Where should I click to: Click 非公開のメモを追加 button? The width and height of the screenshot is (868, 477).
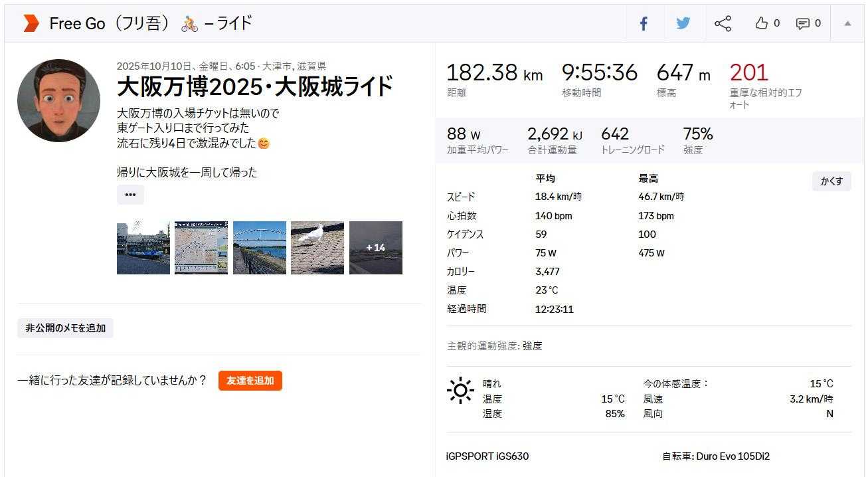tap(65, 328)
